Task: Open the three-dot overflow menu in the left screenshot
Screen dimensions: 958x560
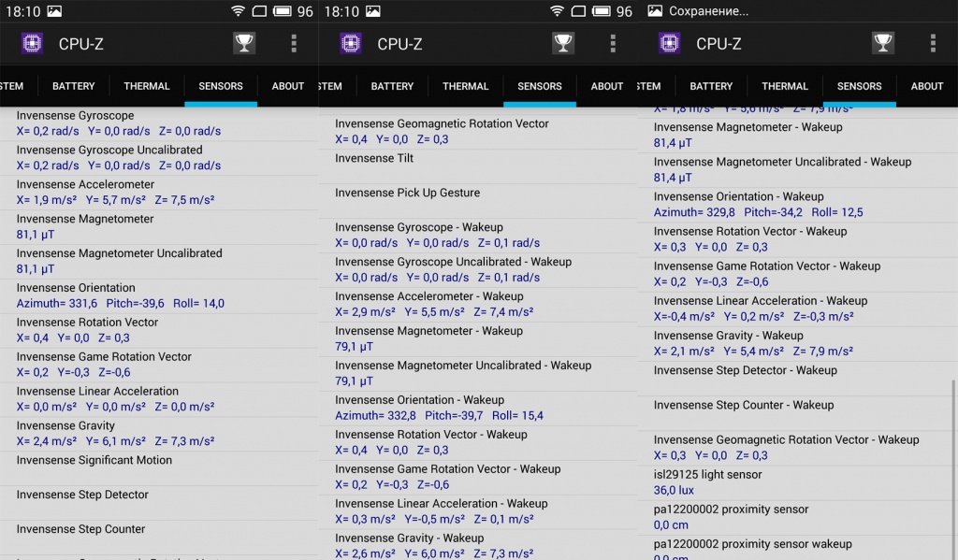Action: pos(294,43)
